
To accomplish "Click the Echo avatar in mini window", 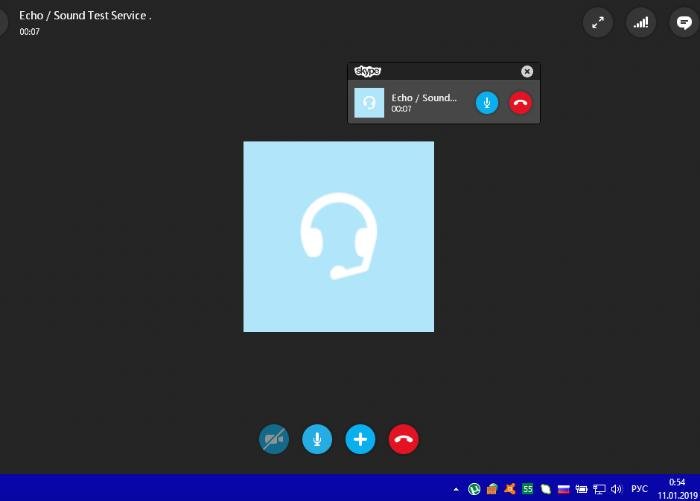I will coord(369,102).
